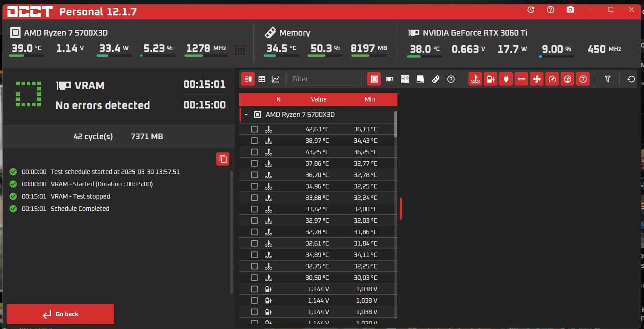Viewport: 644px width, 329px height.
Task: Click the 'No errors detected' status text
Action: click(103, 105)
